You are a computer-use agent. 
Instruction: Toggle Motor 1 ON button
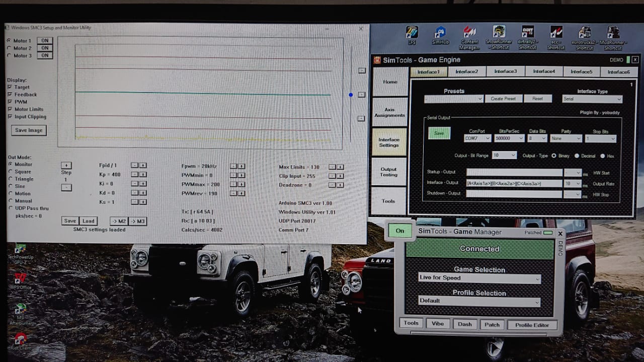point(45,41)
